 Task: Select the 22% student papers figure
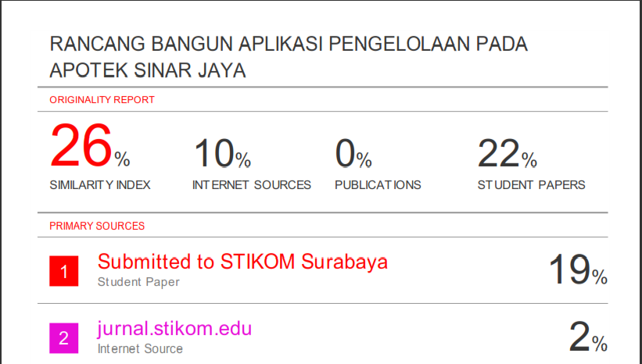tap(507, 153)
